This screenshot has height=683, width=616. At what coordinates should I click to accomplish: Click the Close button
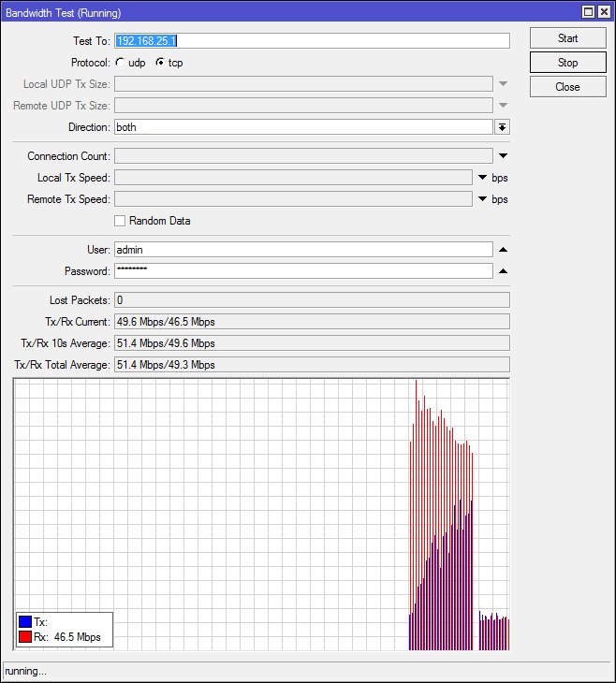click(x=567, y=87)
